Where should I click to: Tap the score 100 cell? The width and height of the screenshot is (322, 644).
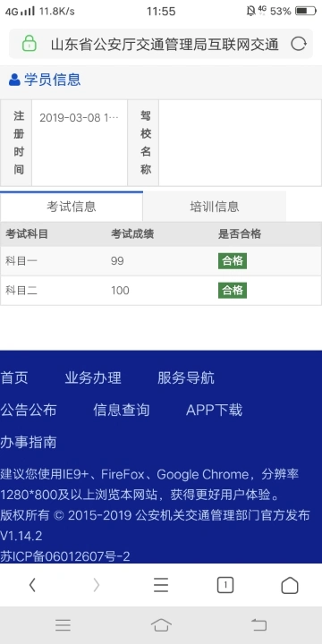point(120,291)
